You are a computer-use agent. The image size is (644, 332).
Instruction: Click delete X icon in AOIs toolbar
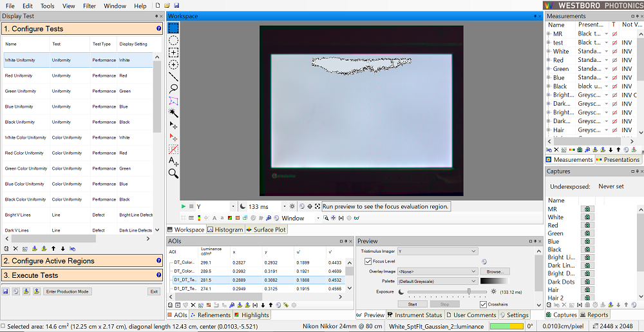click(x=193, y=306)
